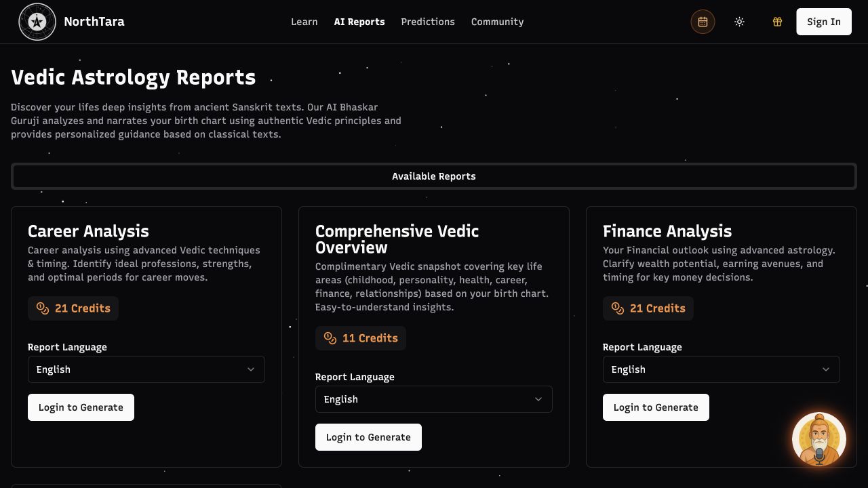Click the Career Analysis card title
The width and height of the screenshot is (868, 488).
point(88,231)
